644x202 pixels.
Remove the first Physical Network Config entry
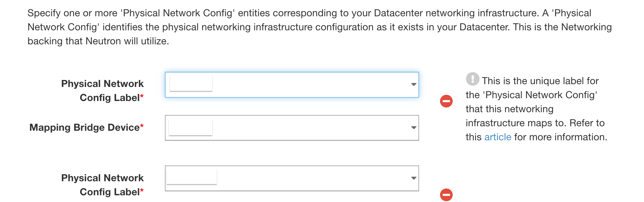(446, 101)
